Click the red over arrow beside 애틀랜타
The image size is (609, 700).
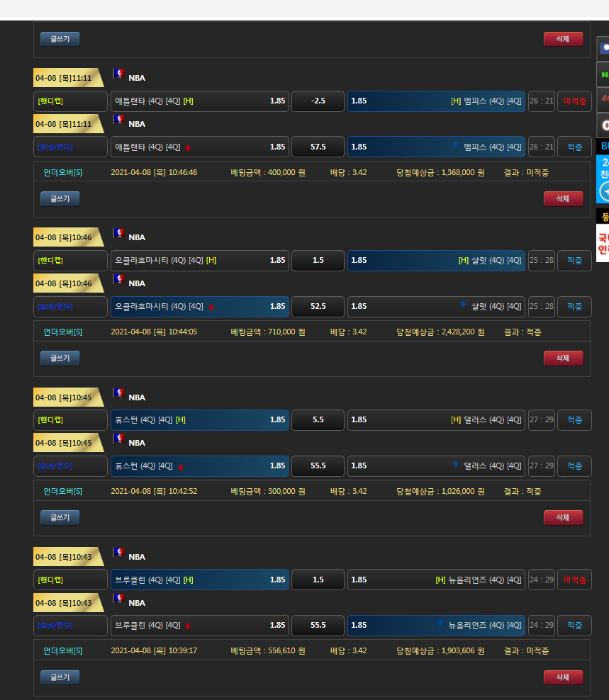(x=188, y=147)
